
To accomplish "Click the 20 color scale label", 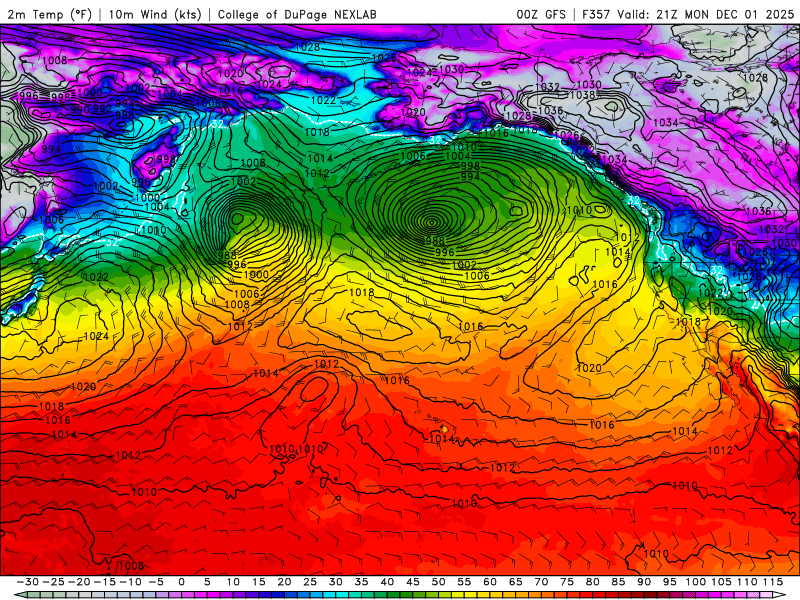I will tap(284, 582).
